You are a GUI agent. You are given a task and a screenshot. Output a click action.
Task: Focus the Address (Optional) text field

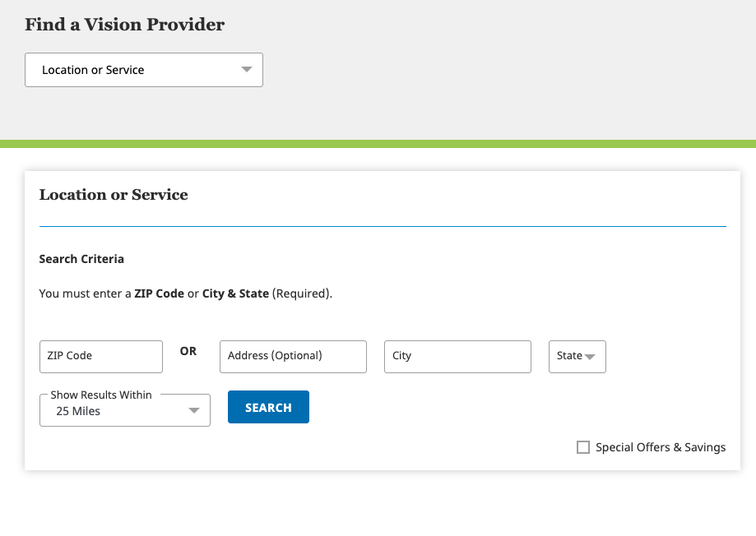[293, 357]
